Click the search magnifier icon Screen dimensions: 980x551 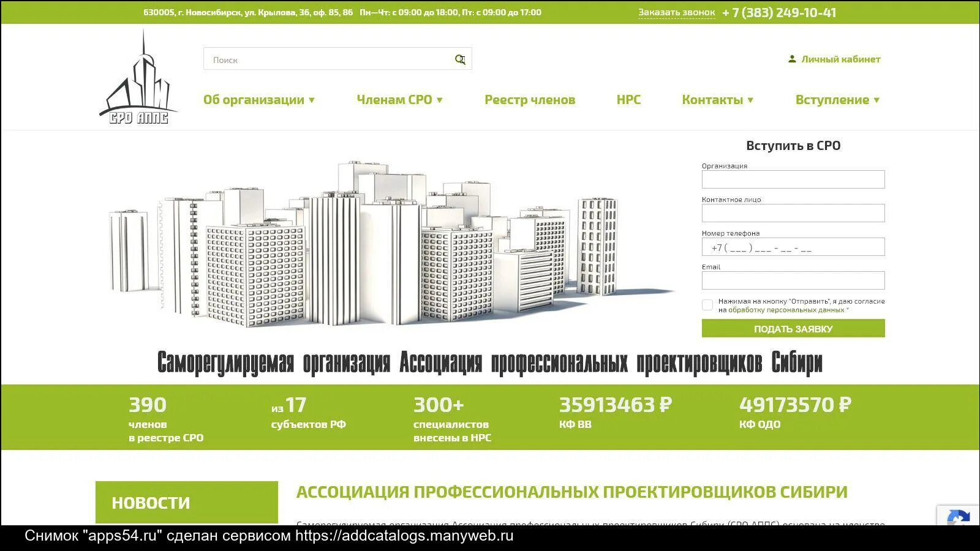pyautogui.click(x=460, y=59)
